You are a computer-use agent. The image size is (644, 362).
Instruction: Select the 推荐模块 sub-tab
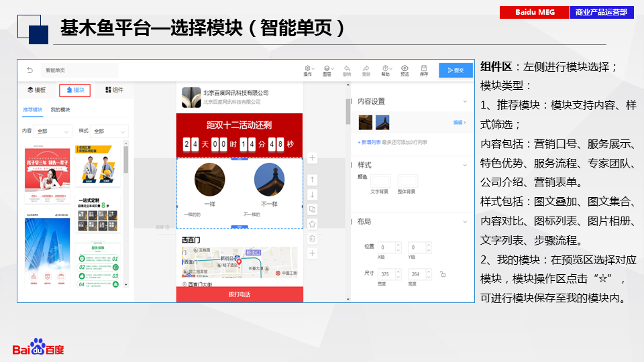click(32, 109)
